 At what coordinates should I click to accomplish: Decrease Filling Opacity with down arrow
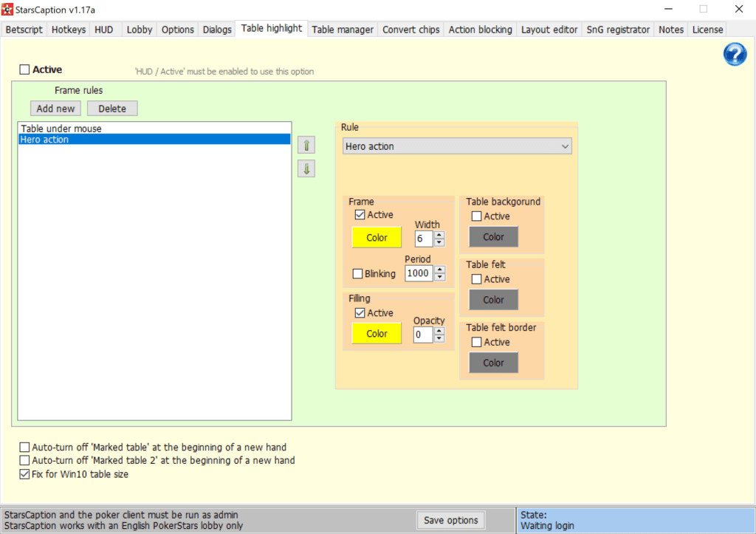[439, 338]
